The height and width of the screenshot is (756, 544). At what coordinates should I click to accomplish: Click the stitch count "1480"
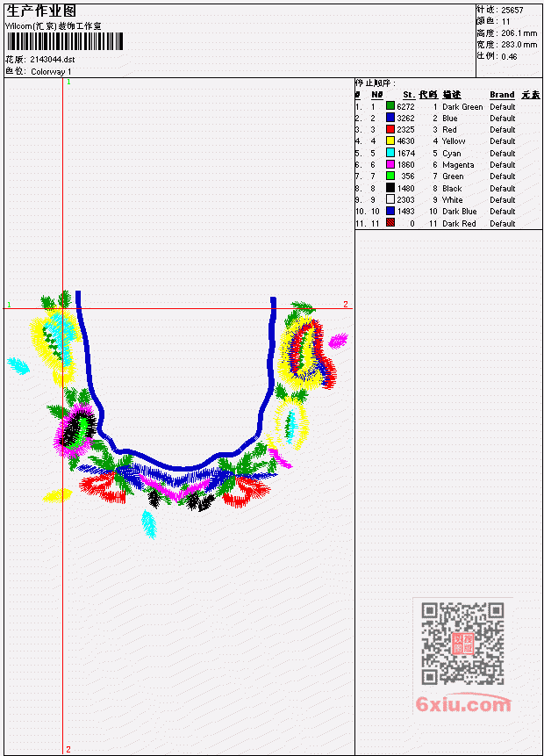(x=405, y=189)
